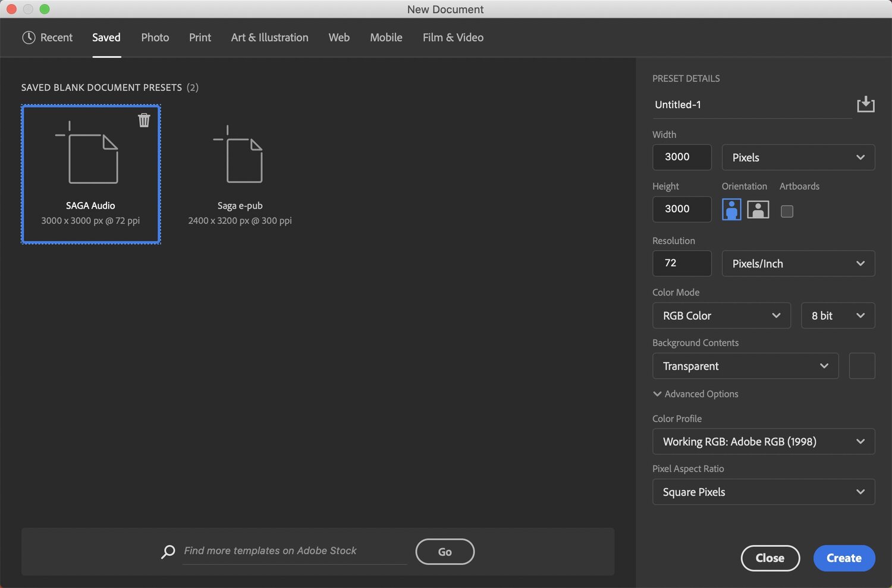
Task: Switch to the Mobile tab
Action: pos(386,37)
